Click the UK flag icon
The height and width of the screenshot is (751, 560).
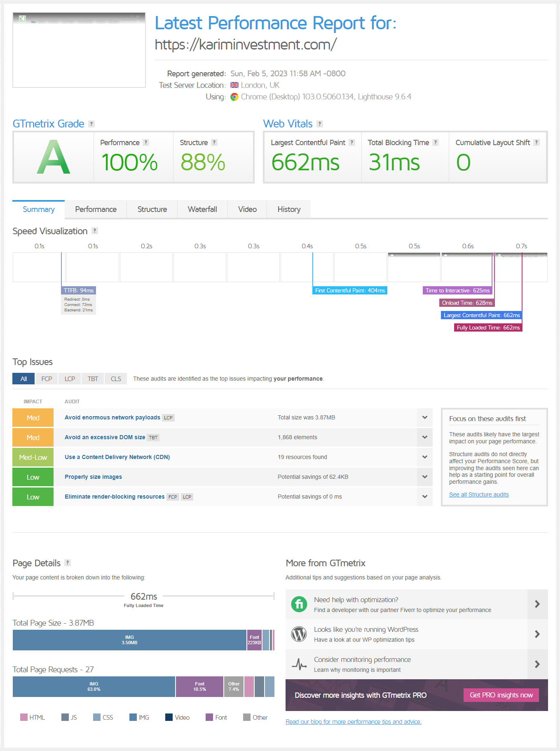[234, 85]
